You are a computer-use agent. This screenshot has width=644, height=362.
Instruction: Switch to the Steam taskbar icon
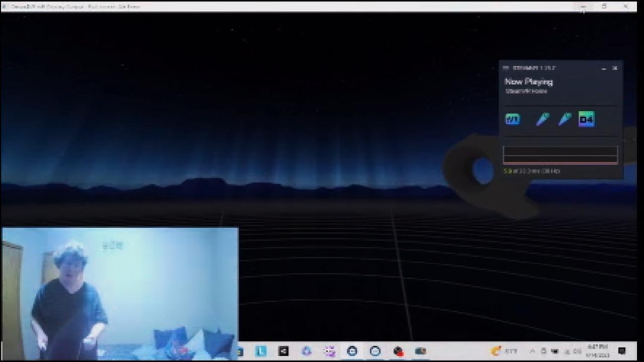pyautogui.click(x=352, y=351)
